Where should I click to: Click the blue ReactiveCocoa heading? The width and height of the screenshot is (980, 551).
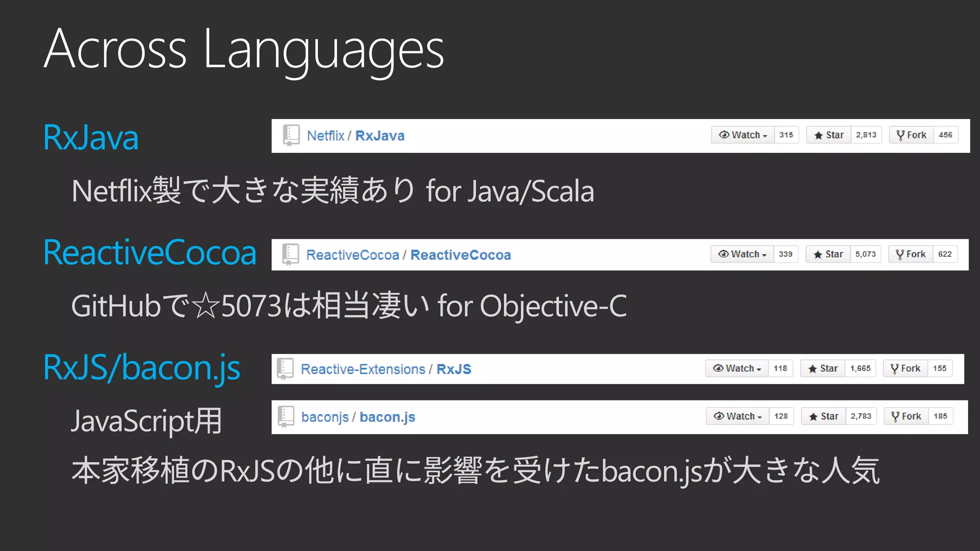pos(150,253)
